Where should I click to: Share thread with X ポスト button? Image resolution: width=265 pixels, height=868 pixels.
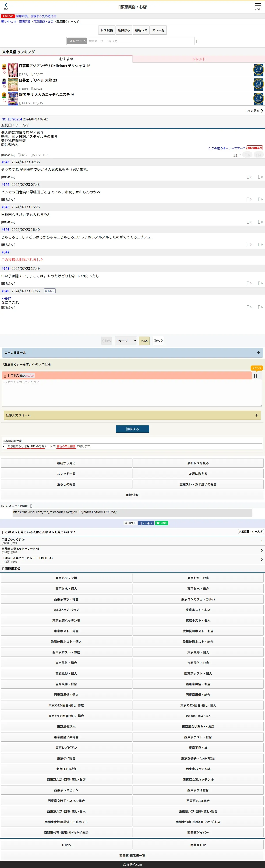130,523
